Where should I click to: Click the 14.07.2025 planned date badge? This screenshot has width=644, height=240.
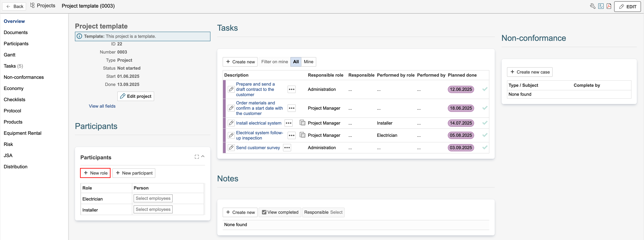(x=461, y=123)
